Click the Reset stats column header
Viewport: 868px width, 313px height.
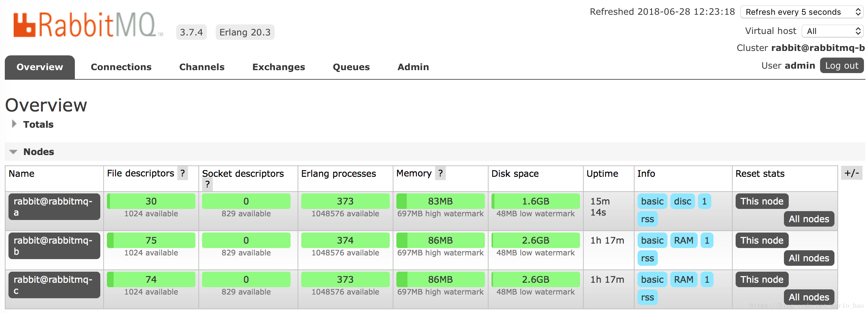(760, 173)
